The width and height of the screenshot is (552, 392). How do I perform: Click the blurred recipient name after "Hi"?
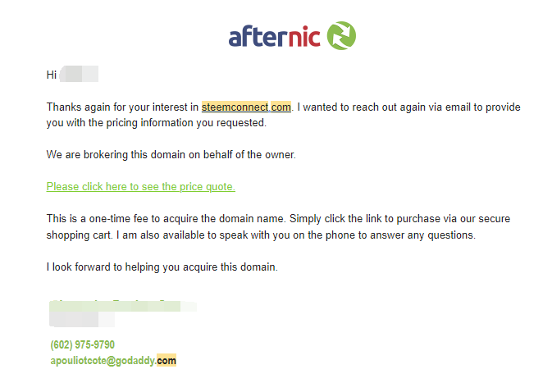coord(79,74)
